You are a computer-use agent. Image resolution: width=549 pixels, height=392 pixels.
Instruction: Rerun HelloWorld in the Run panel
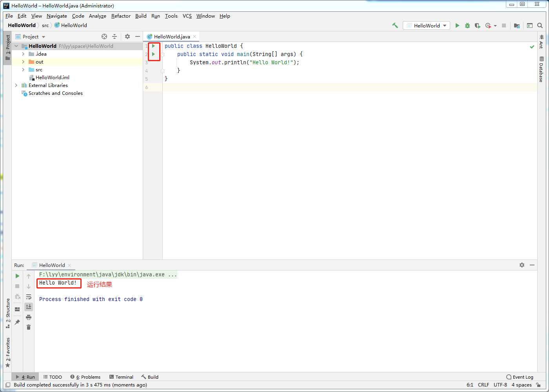[17, 276]
